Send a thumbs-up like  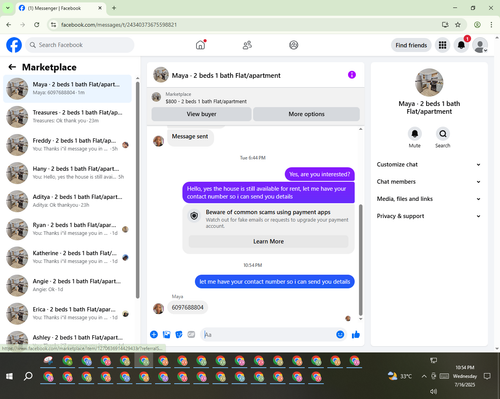(x=356, y=334)
